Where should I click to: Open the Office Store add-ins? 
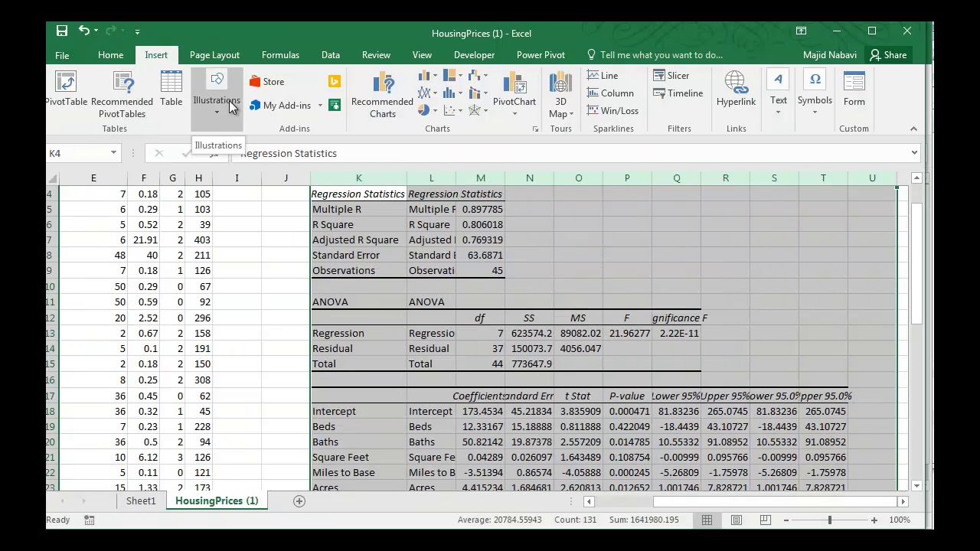(x=266, y=82)
